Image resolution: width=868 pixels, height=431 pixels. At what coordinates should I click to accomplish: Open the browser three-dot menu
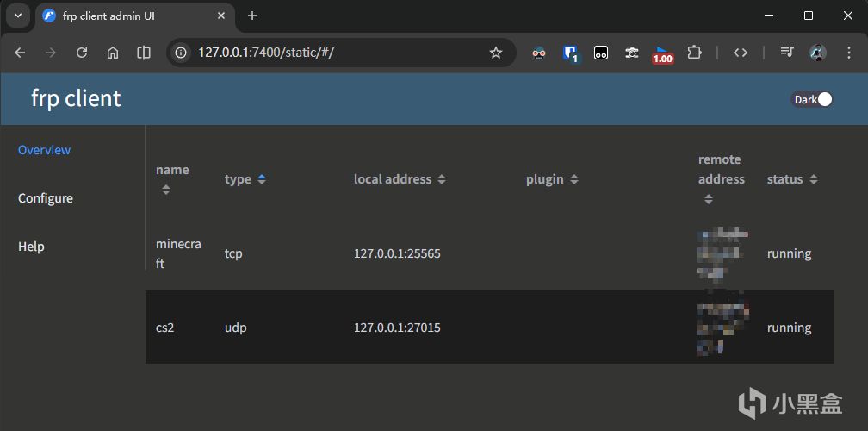pyautogui.click(x=849, y=53)
